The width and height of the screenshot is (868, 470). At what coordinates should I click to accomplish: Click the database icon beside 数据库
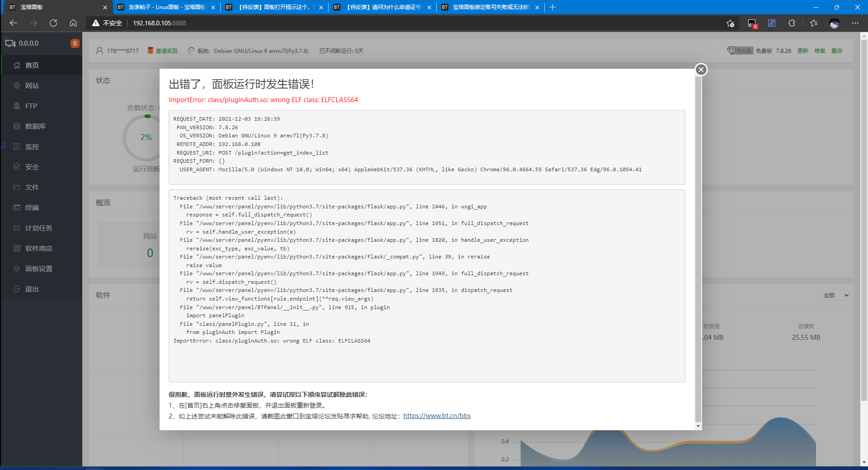pos(17,126)
